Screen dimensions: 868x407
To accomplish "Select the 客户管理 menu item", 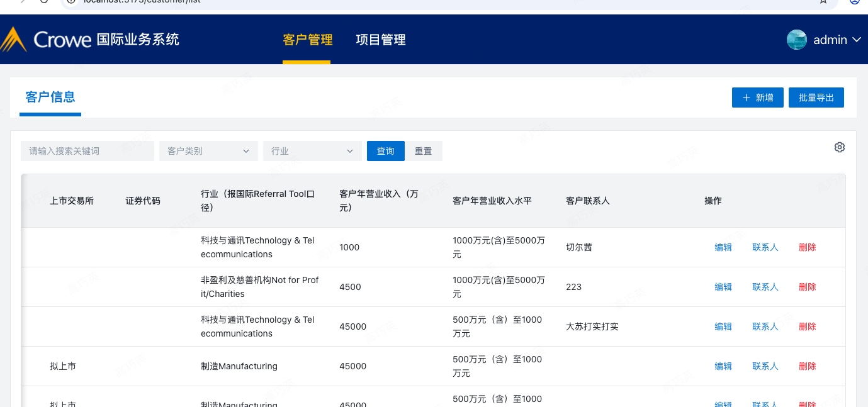I will coord(307,40).
